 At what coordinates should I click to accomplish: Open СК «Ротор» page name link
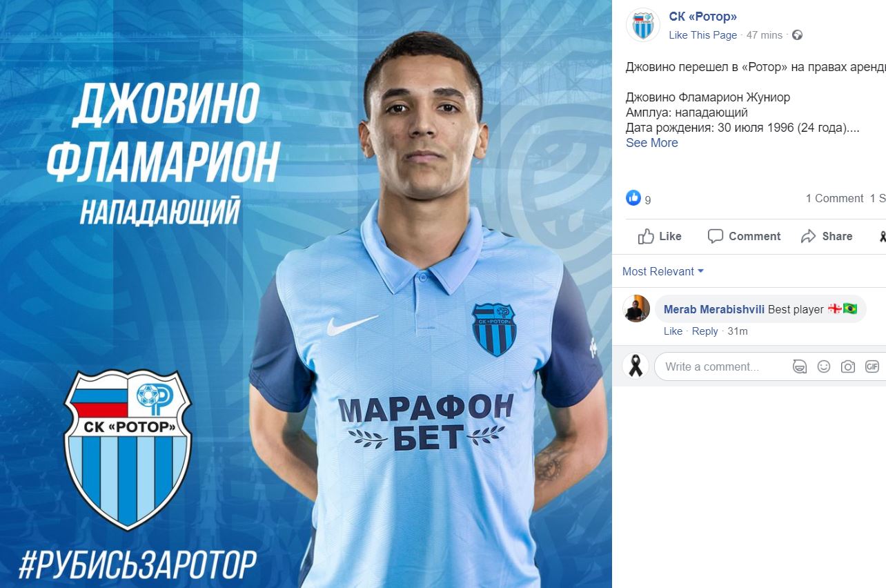coord(703,17)
